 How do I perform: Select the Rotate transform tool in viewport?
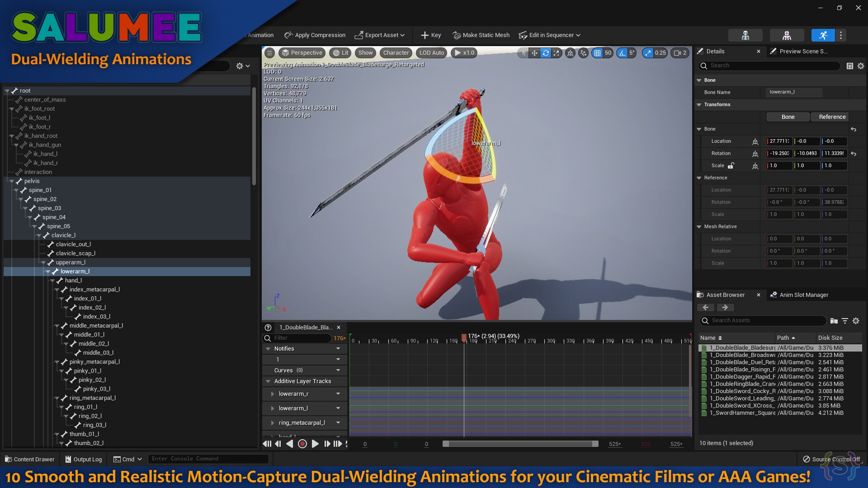pos(546,53)
